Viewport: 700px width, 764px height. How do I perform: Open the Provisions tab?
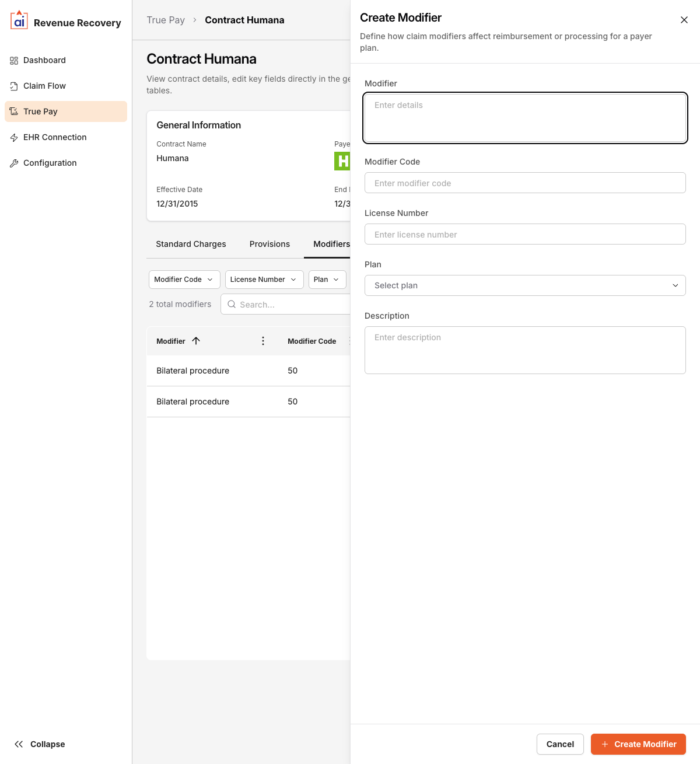(269, 244)
